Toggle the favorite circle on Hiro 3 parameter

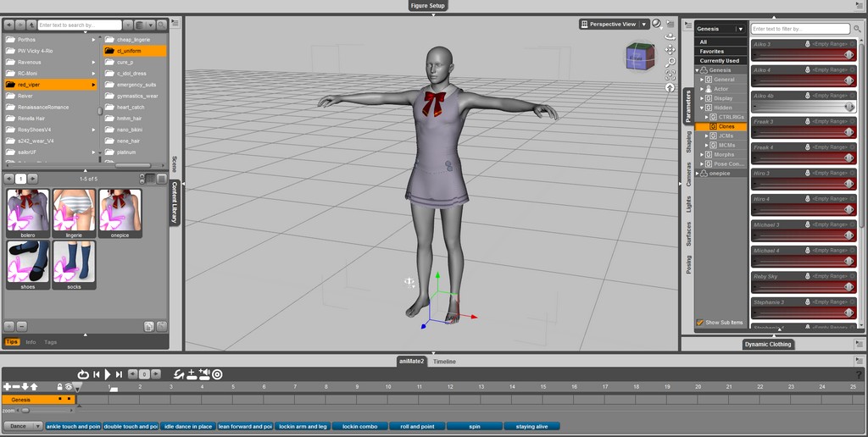coord(853,173)
